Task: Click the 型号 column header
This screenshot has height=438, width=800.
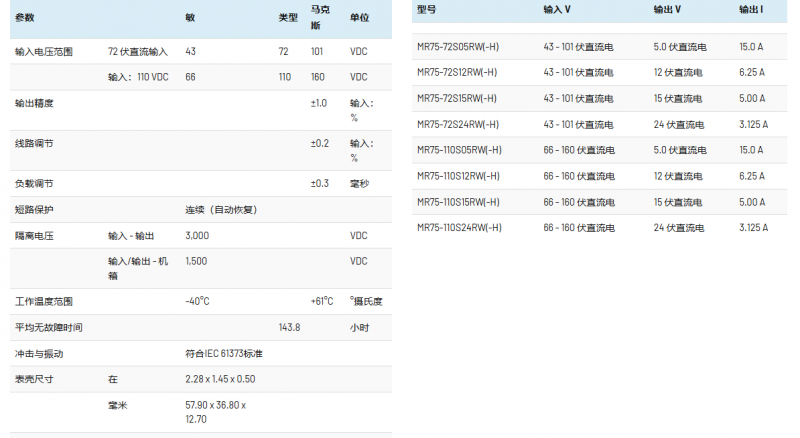Action: [427, 9]
